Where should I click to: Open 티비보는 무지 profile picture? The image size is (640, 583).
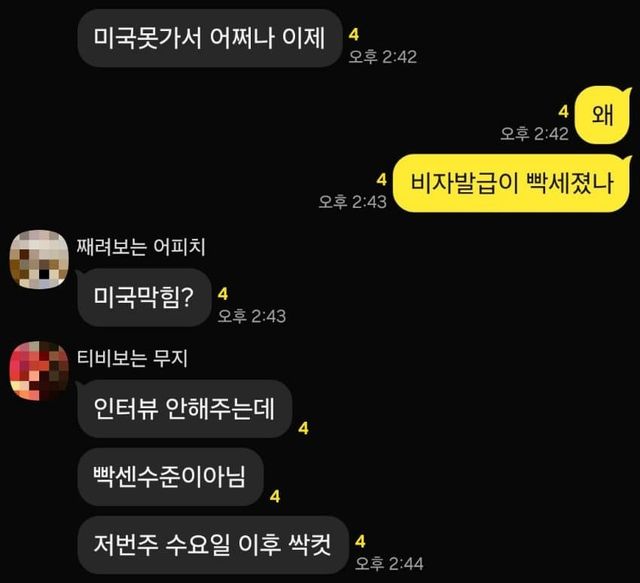[x=39, y=371]
